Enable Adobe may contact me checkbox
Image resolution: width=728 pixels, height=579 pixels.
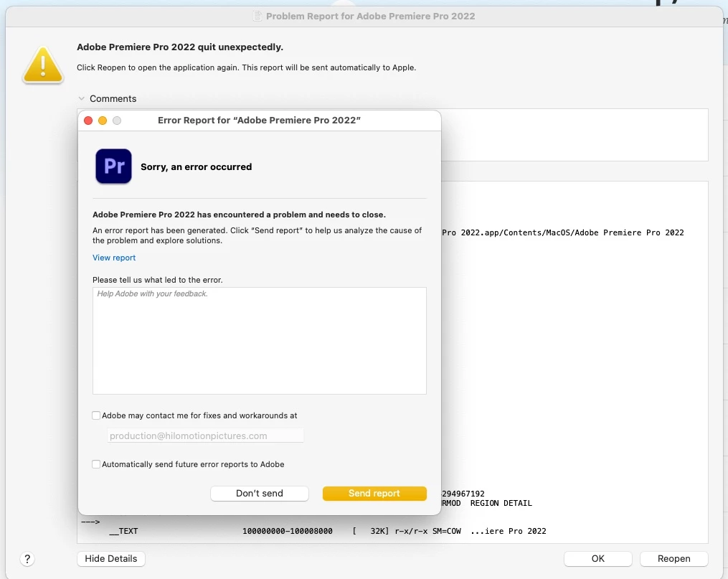pyautogui.click(x=96, y=415)
